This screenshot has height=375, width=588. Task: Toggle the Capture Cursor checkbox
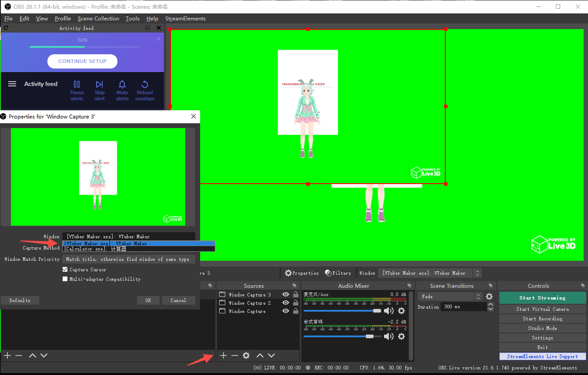(x=65, y=270)
